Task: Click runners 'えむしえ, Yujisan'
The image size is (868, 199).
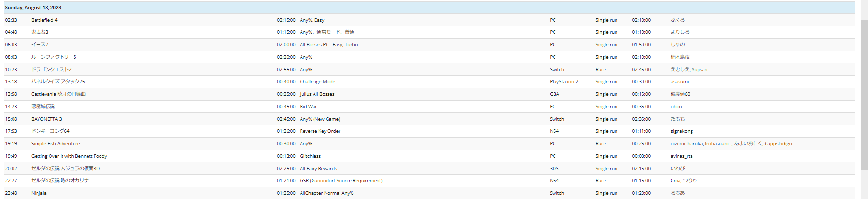Action: (x=689, y=70)
